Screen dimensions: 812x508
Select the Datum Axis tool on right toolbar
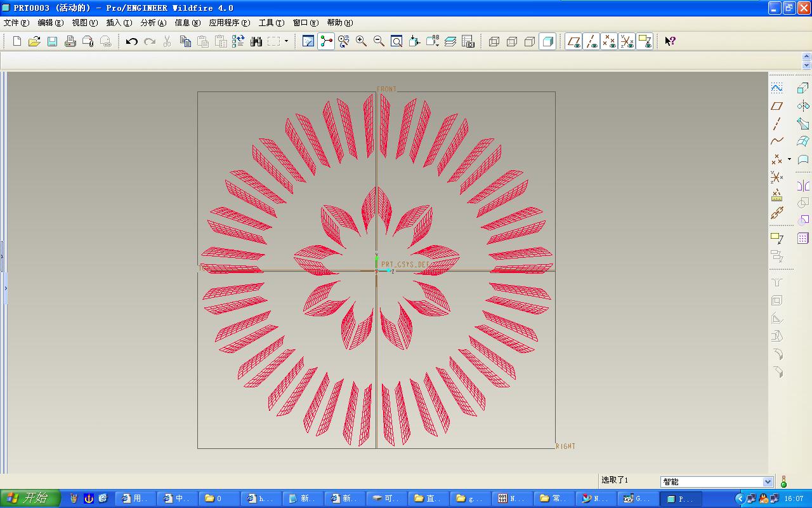pyautogui.click(x=777, y=123)
